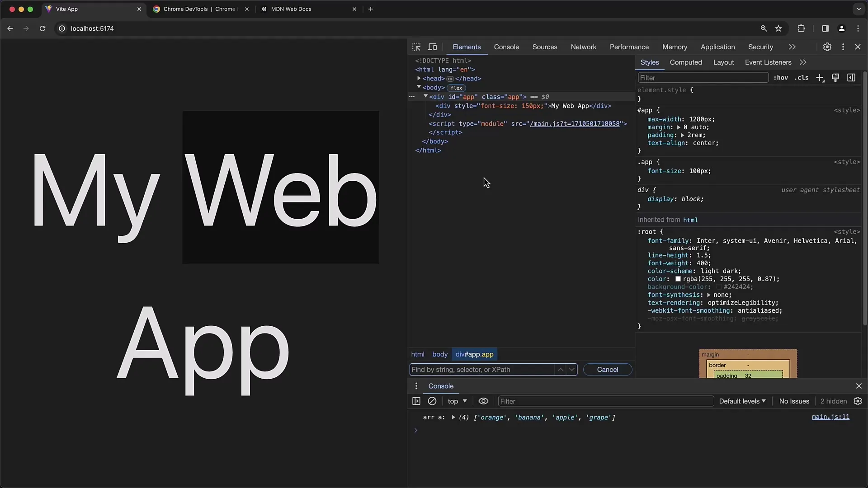Open the Computed styles tab
This screenshot has width=868, height=488.
coord(686,62)
